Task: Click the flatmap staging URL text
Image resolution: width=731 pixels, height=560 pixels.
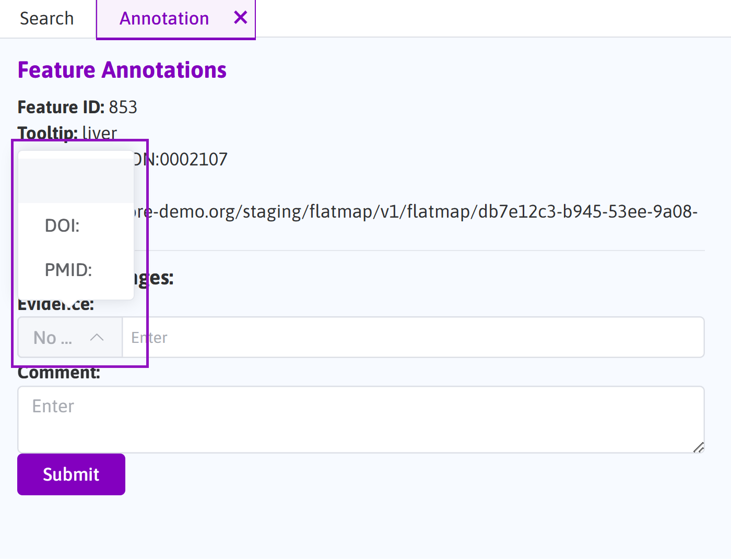Action: (416, 211)
